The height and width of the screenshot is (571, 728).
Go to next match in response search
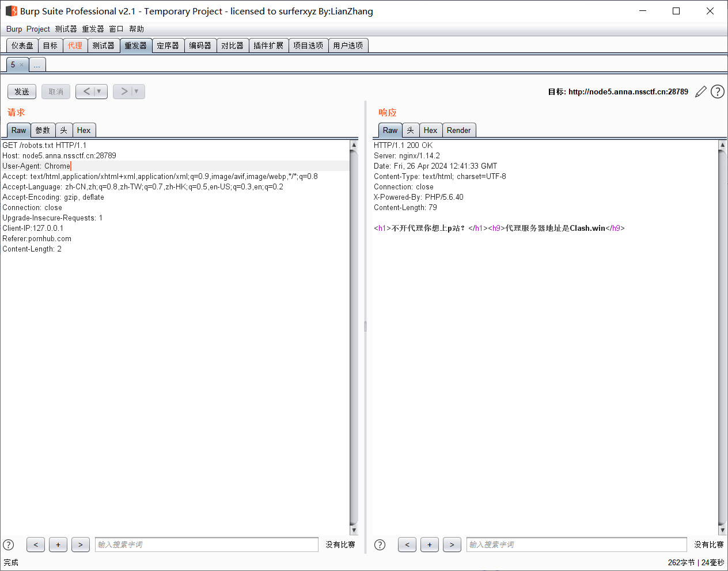click(x=452, y=545)
